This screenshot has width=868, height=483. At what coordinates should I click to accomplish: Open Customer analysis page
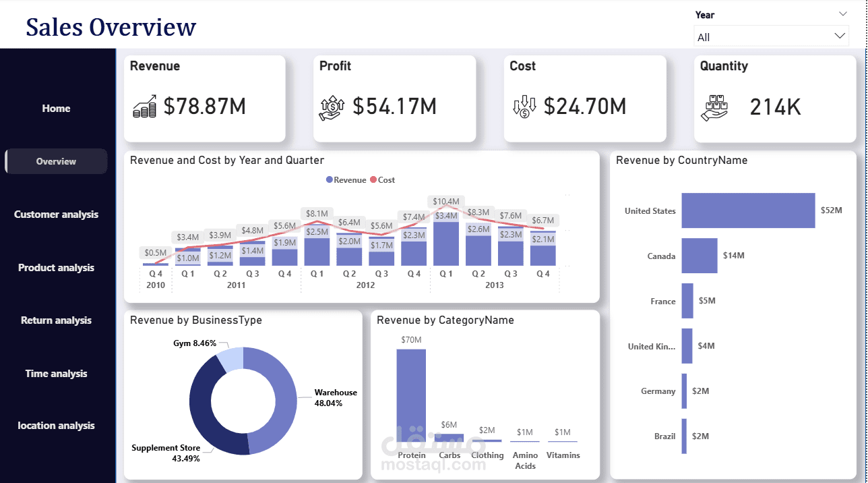point(56,215)
